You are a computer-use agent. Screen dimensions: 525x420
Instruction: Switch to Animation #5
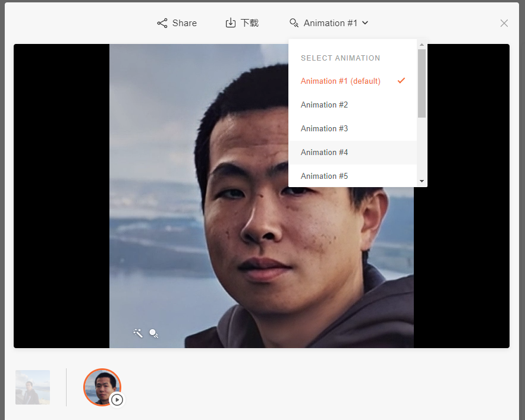[x=324, y=176]
